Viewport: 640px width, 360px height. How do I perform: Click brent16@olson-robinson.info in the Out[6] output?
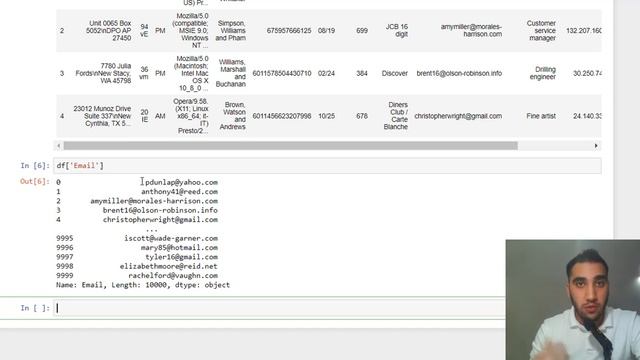point(160,211)
